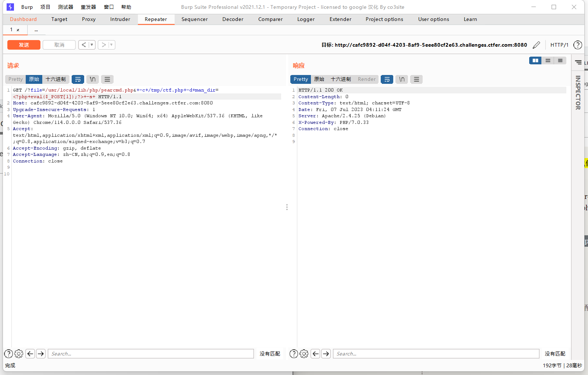Switch to the Dashboard tab
Image resolution: width=588 pixels, height=375 pixels.
coord(23,19)
